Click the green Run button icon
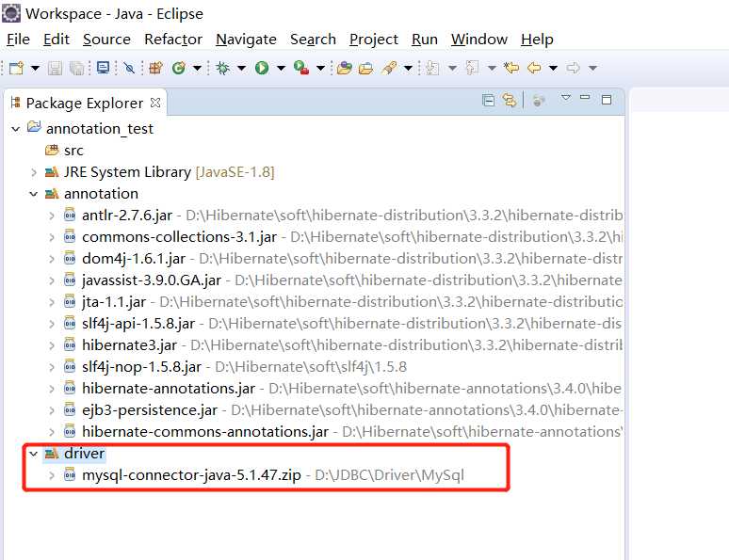This screenshot has width=729, height=560. pos(262,69)
